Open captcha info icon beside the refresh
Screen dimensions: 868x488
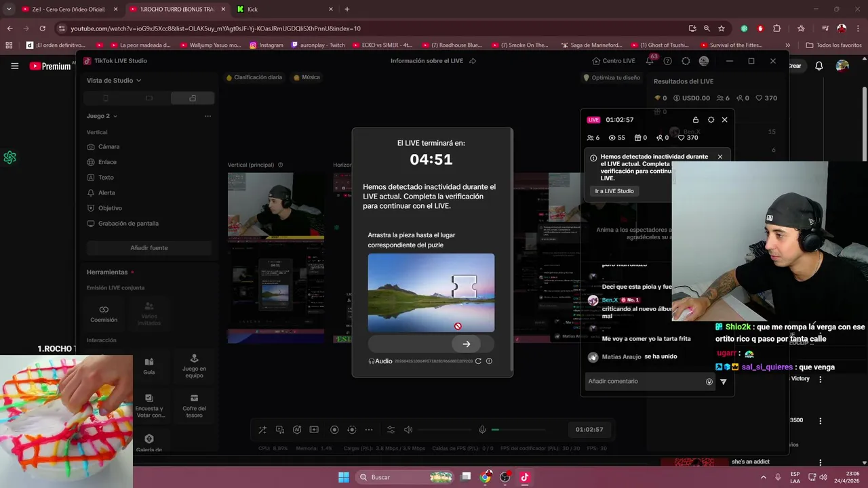click(x=489, y=361)
